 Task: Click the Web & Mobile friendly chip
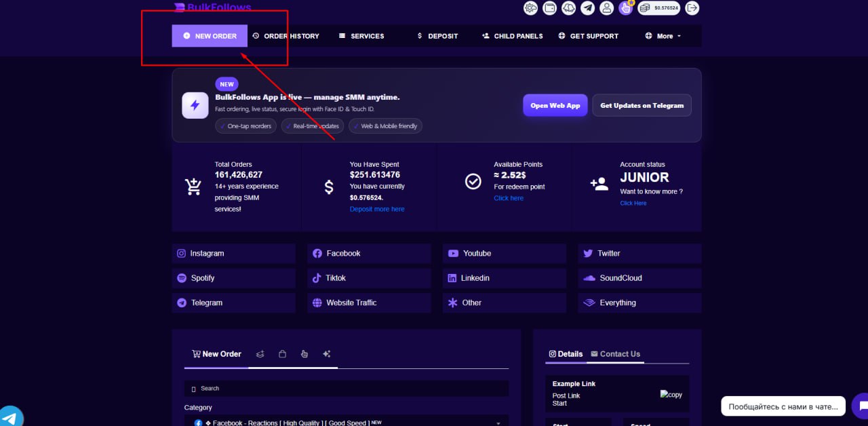click(x=385, y=126)
